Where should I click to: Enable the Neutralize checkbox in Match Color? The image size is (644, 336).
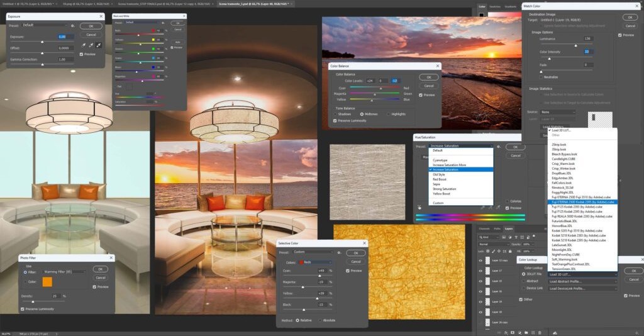coord(541,77)
